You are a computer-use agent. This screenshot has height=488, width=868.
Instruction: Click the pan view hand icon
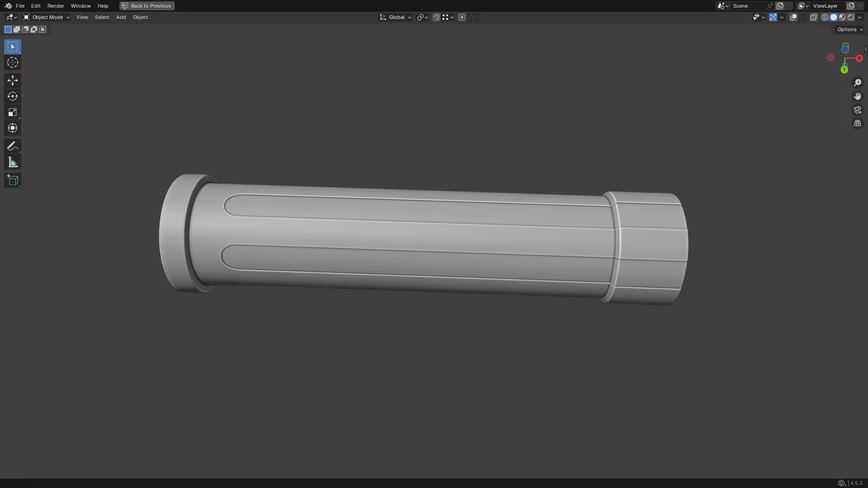pyautogui.click(x=858, y=96)
